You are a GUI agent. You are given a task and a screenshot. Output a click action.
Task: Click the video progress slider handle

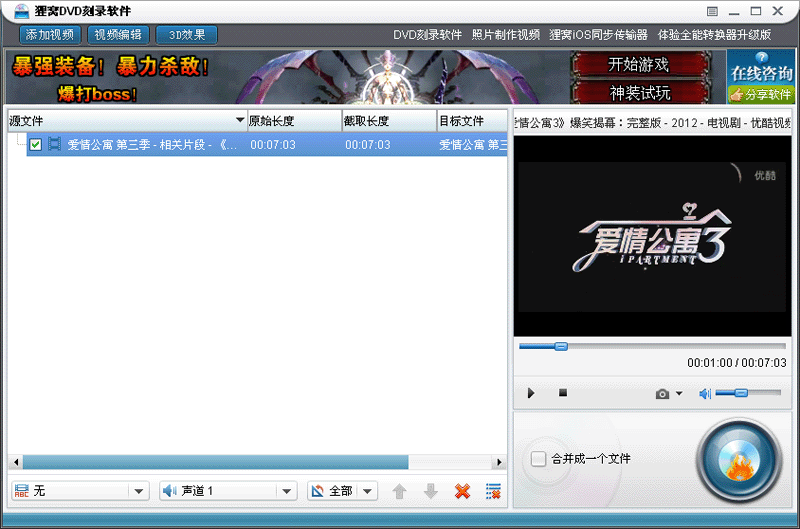(561, 346)
